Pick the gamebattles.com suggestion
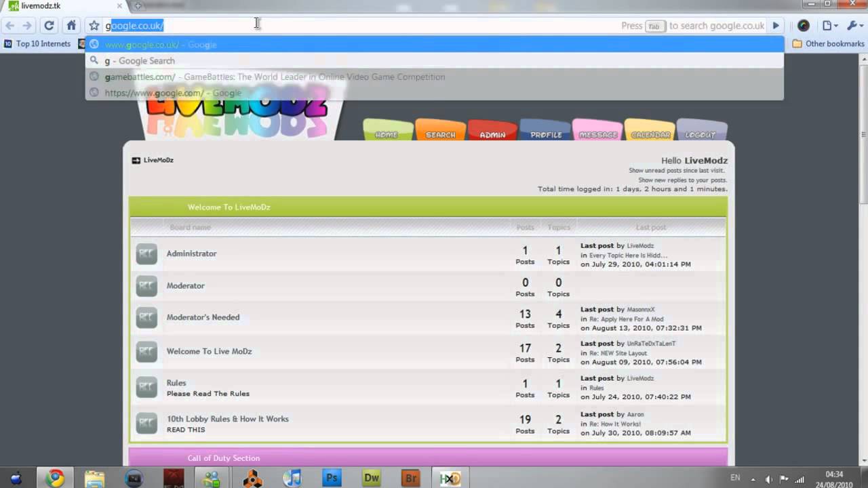The image size is (868, 488). point(435,77)
